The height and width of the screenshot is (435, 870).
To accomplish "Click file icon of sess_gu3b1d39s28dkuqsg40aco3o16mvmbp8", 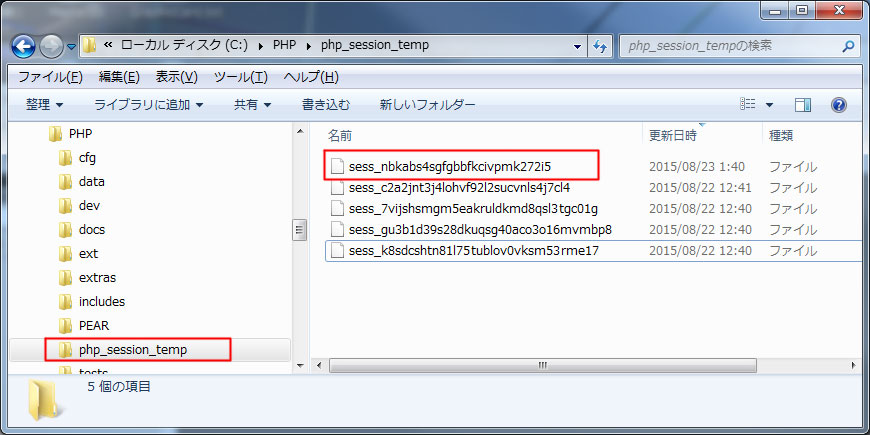I will (337, 230).
